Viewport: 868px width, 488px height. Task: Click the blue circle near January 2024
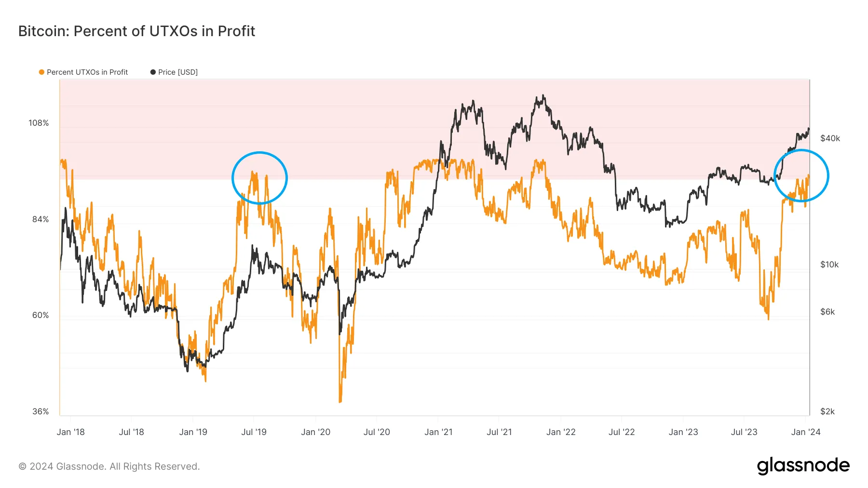[x=801, y=175]
